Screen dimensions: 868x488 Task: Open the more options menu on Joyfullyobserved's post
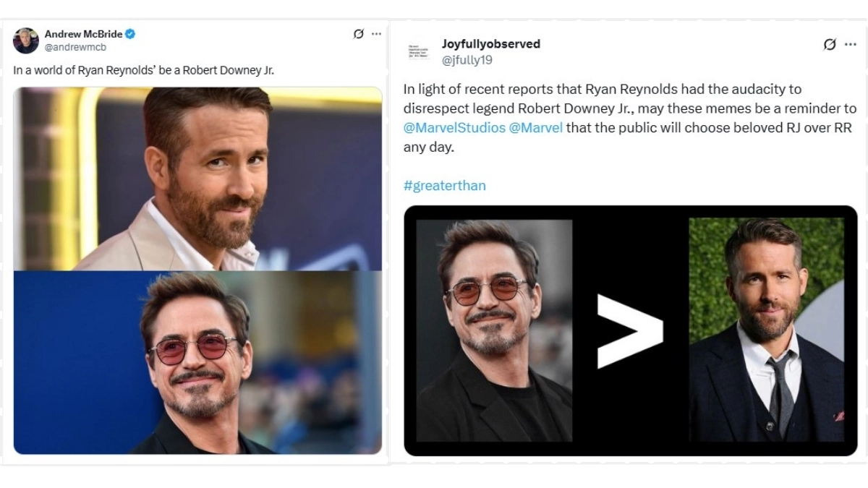tap(851, 43)
